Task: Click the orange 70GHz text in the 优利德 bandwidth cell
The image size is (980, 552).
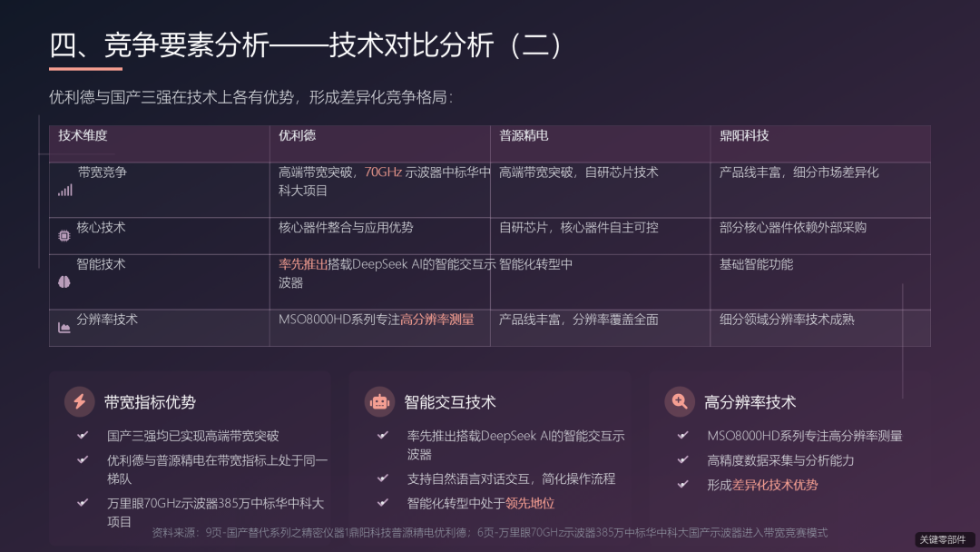Action: pos(383,172)
